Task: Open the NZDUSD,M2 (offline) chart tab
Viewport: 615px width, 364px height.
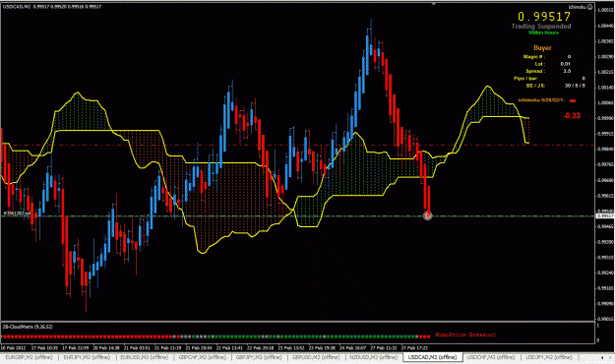Action: pyautogui.click(x=373, y=357)
